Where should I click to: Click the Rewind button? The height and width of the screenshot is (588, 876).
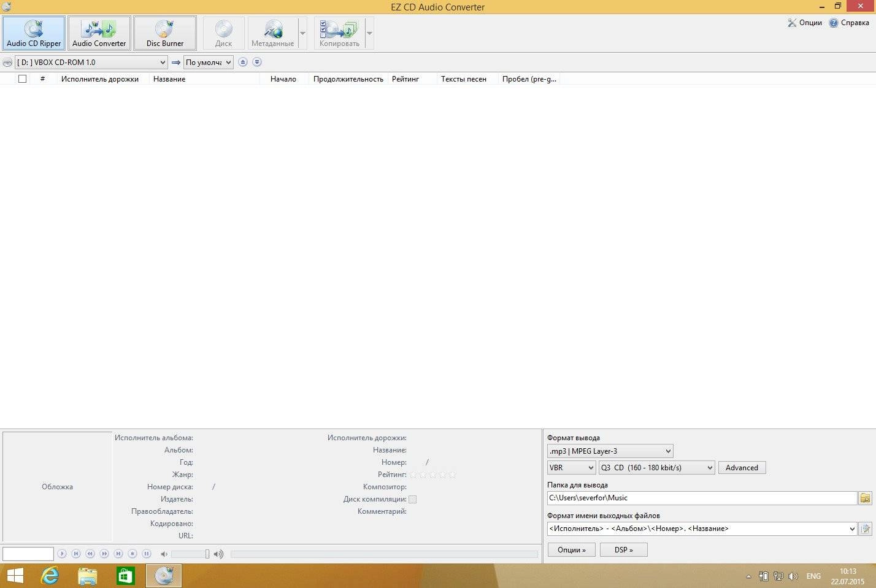tap(90, 554)
